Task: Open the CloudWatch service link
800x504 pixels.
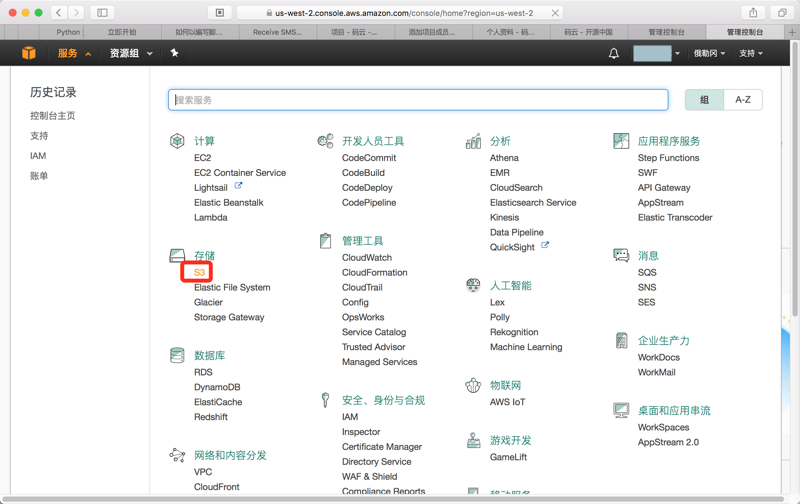Action: coord(367,258)
